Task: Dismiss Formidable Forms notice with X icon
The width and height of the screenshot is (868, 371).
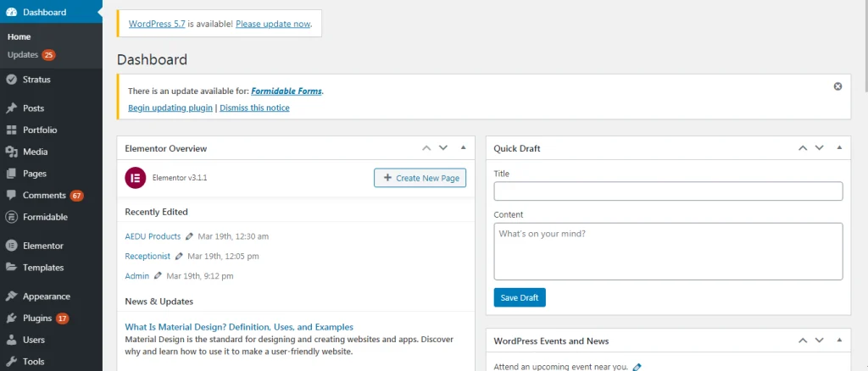Action: [x=837, y=86]
